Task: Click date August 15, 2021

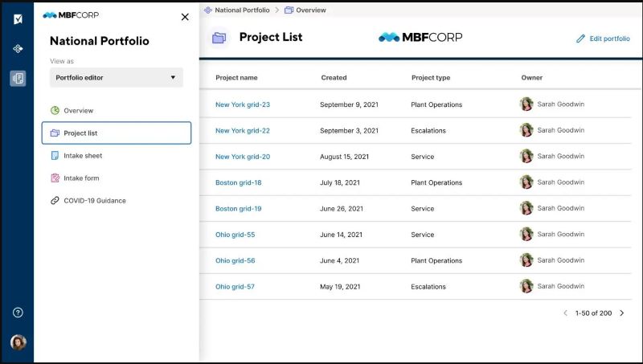Action: [344, 157]
